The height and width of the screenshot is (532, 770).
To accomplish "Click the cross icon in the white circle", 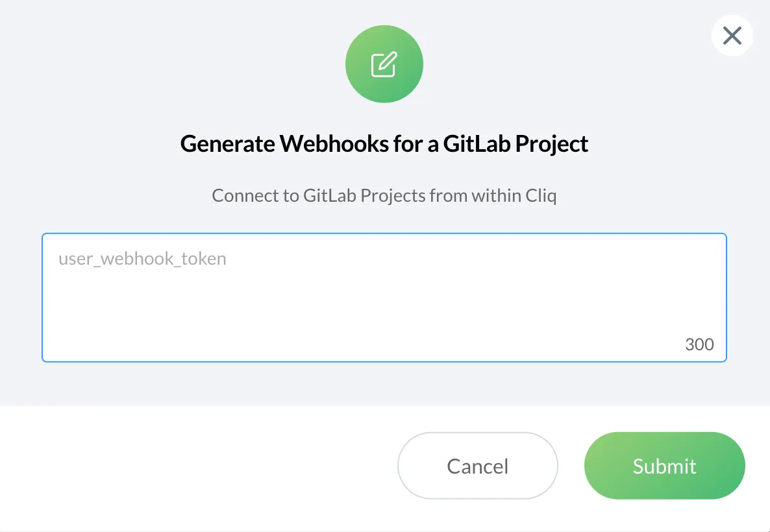I will 732,36.
